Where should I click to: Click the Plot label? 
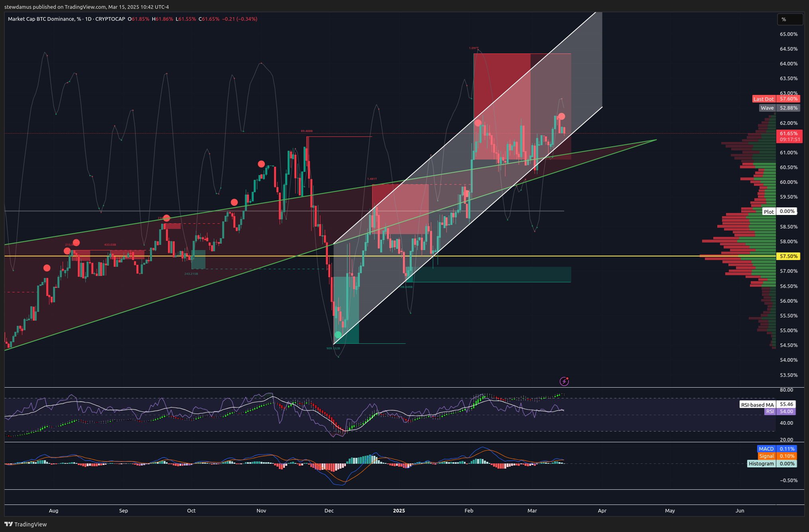(769, 211)
